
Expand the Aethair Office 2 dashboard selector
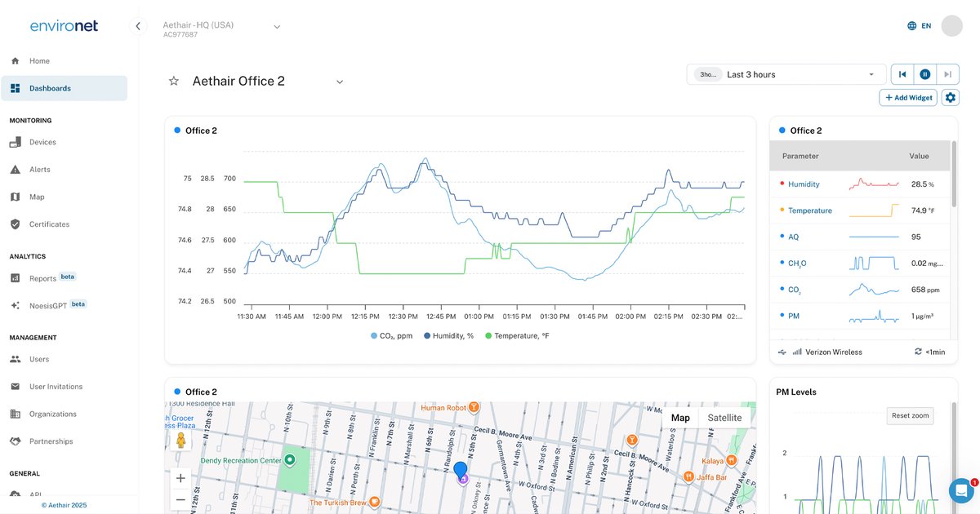pos(340,82)
